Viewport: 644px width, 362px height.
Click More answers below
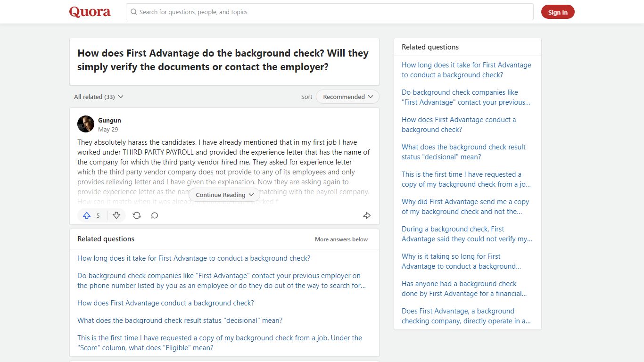tap(341, 239)
